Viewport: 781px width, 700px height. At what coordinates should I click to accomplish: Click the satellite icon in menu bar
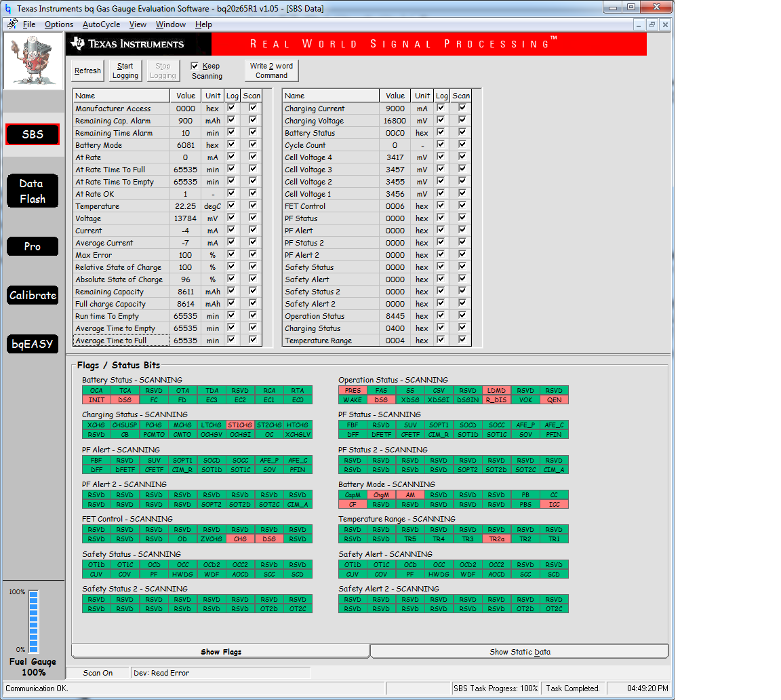pyautogui.click(x=12, y=24)
